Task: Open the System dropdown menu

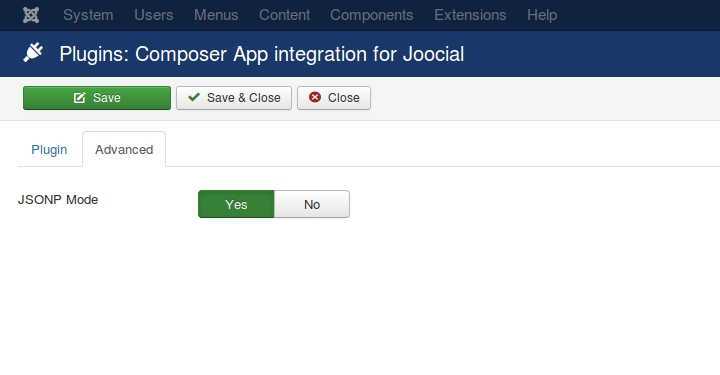Action: pos(88,15)
